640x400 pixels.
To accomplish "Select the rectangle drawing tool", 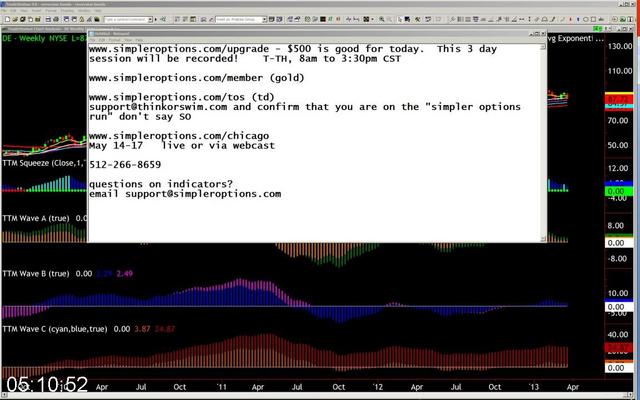I will 593,19.
